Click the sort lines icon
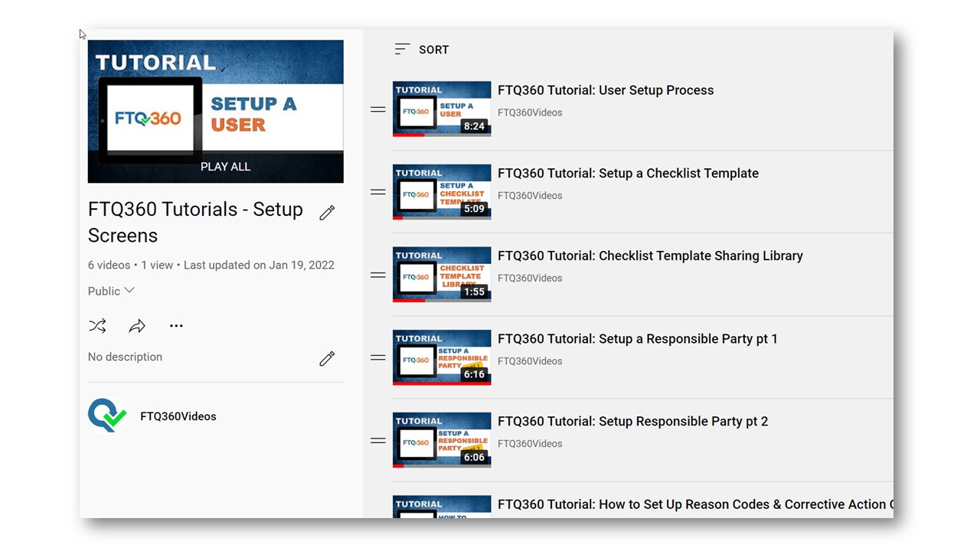The image size is (980, 551). 402,50
